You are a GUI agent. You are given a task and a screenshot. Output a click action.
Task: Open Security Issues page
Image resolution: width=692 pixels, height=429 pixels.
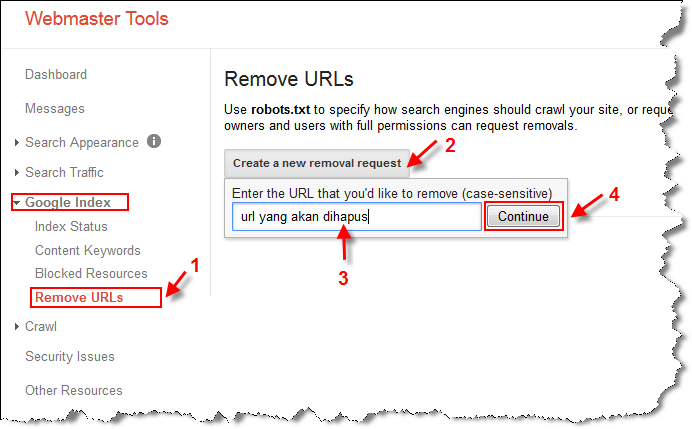[70, 357]
